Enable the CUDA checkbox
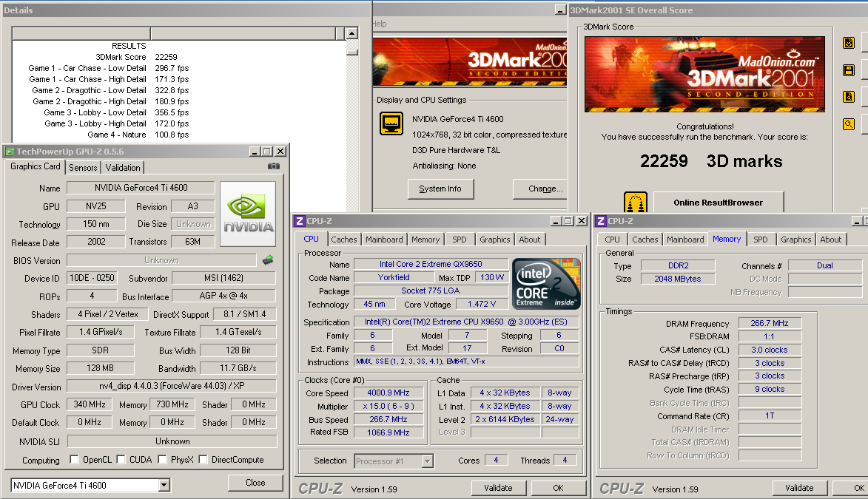The image size is (868, 499). point(121,459)
